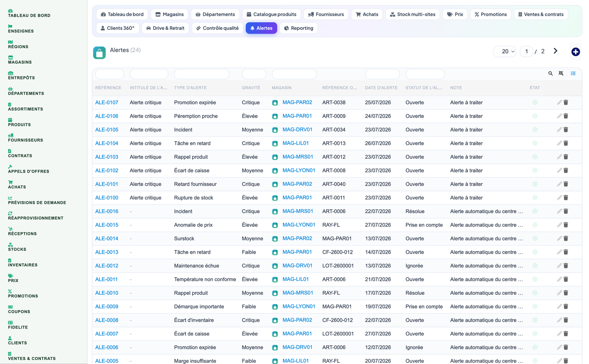Viewport: 589px width, 364px height.
Task: Click the current page number field
Action: [526, 51]
